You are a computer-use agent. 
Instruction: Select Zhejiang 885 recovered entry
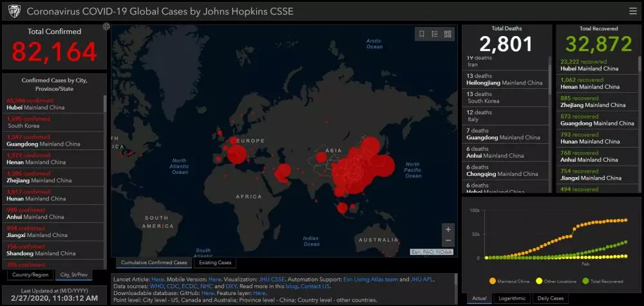pyautogui.click(x=597, y=101)
